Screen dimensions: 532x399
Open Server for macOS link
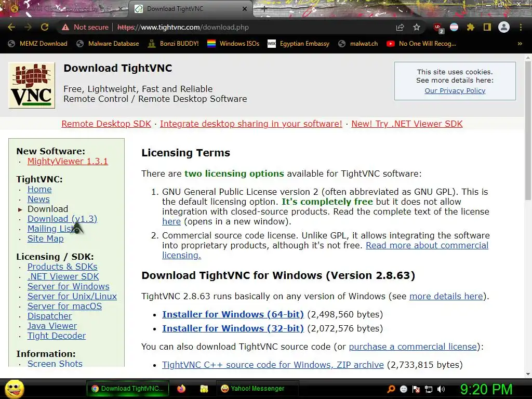[65, 306]
